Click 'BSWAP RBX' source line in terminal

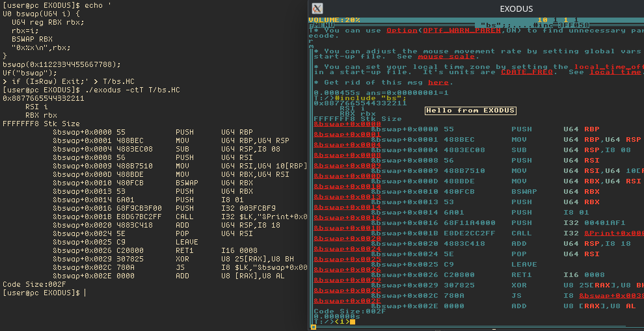pos(33,39)
